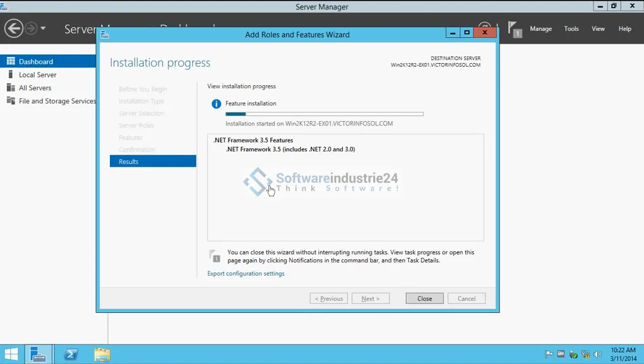Click the feature installation progress bar
Image resolution: width=644 pixels, height=364 pixels.
tap(324, 114)
